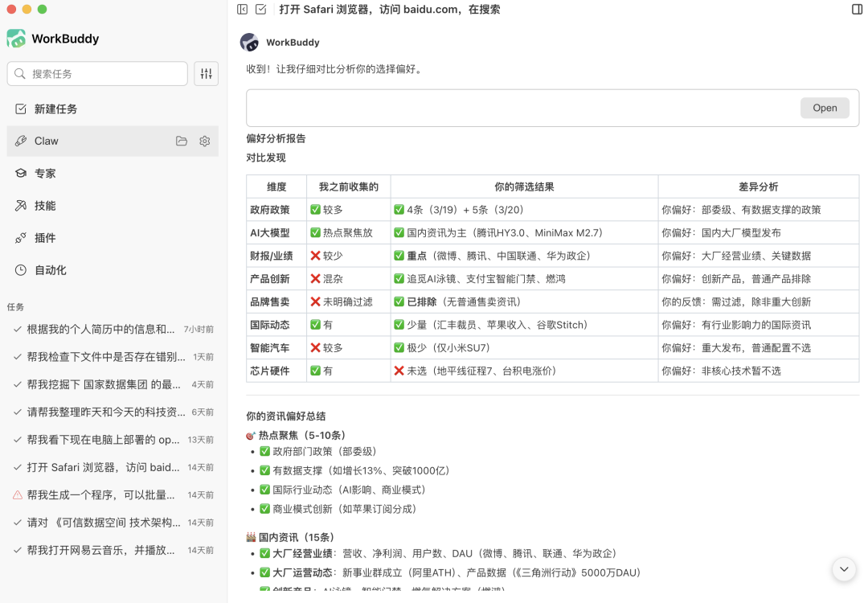Viewport: 868px width, 603px height.
Task: Go to the 技能 section
Action: click(x=45, y=206)
